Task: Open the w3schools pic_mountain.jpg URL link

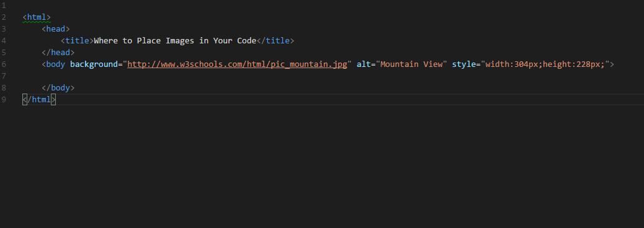Action: [x=237, y=64]
